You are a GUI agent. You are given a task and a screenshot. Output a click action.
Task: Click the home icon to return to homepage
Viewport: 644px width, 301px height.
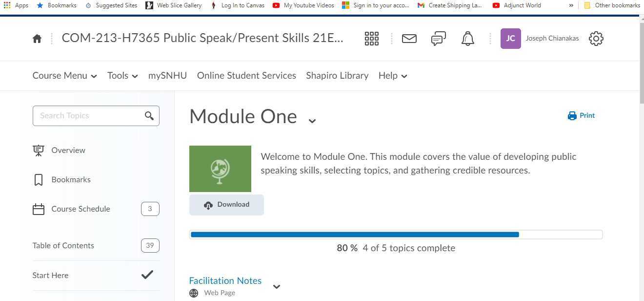point(37,38)
